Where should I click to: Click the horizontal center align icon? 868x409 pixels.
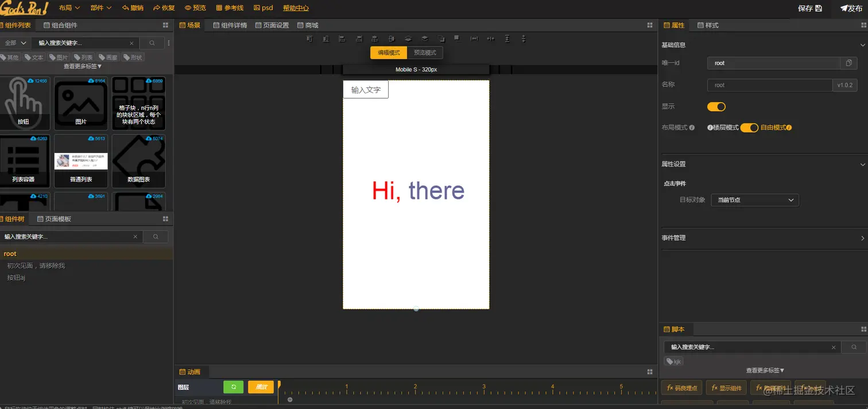coord(375,39)
